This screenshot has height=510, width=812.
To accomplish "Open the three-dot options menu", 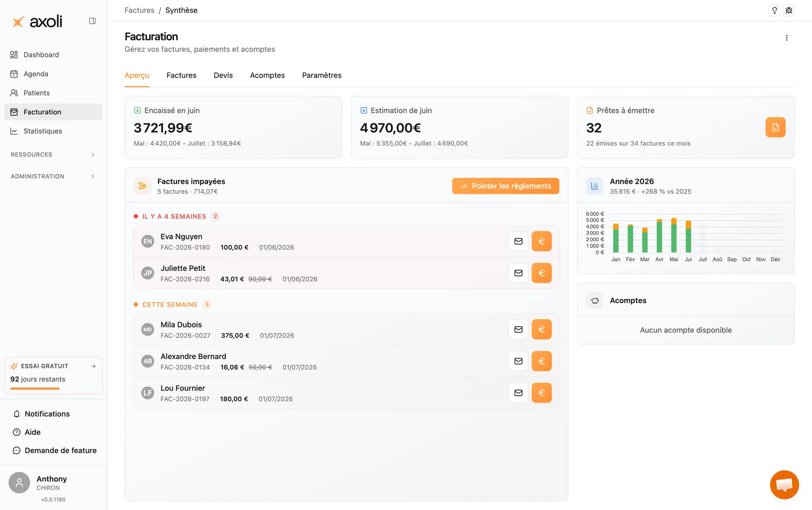I will coord(787,38).
